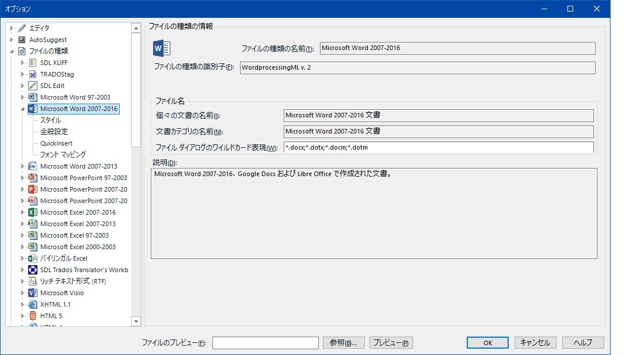Click the Excel 2000-2003 icon
This screenshot has width=644, height=355.
click(x=33, y=246)
